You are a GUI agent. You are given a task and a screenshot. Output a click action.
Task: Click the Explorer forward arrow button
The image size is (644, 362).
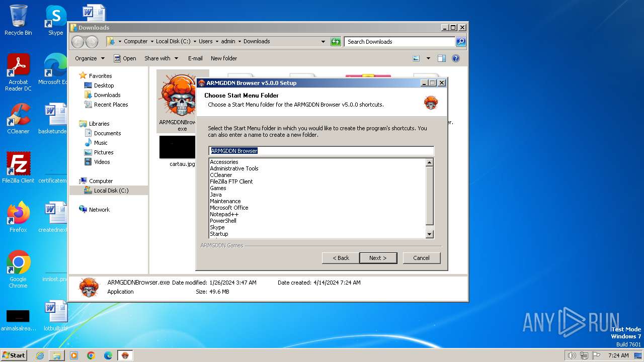coord(92,42)
